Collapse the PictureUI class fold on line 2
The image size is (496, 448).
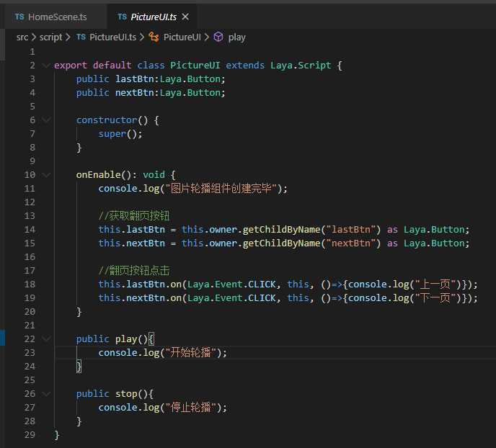tap(46, 66)
